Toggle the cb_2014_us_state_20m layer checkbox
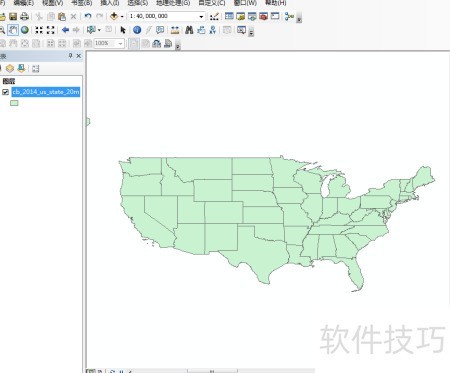The height and width of the screenshot is (373, 450). [5, 92]
